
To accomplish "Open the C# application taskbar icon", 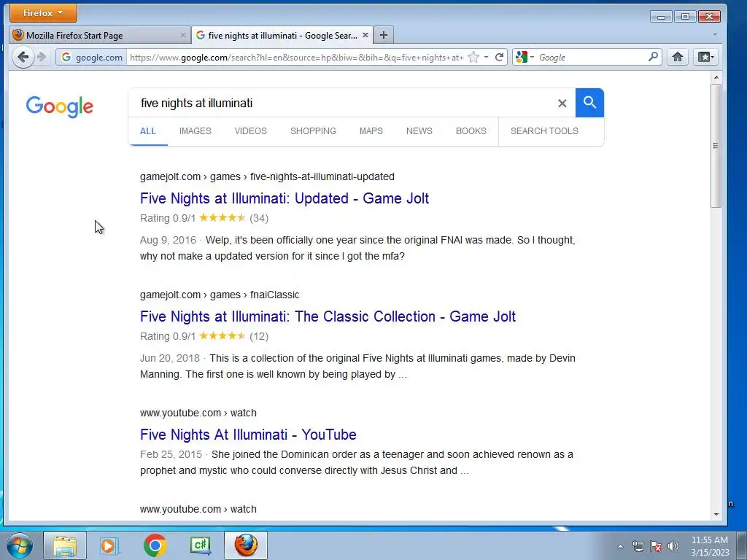I will coord(201,545).
